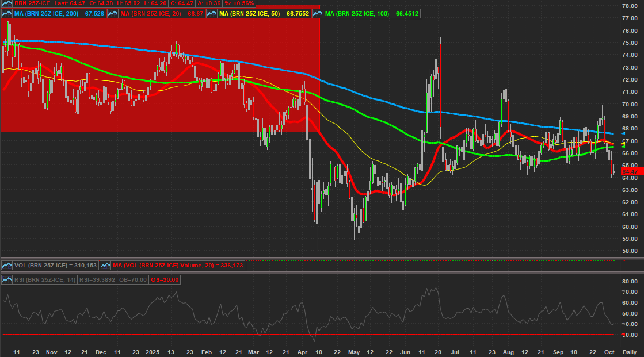The width and height of the screenshot is (644, 357).
Task: Click the OB=70.00 overbought setting
Action: tap(133, 279)
